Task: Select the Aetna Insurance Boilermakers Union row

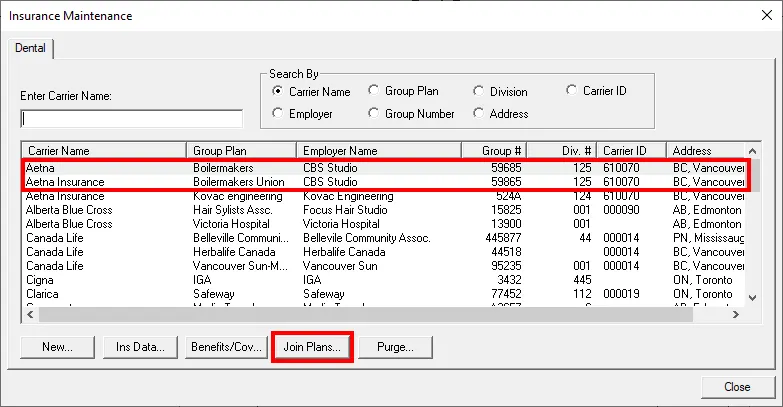Action: point(385,182)
